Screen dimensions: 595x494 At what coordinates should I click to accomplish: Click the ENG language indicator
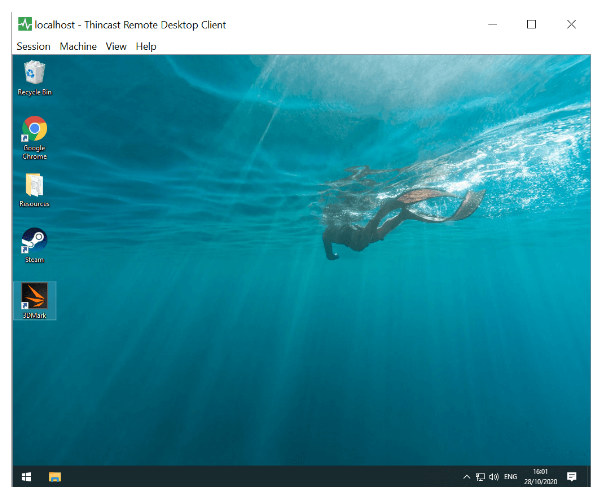[510, 477]
